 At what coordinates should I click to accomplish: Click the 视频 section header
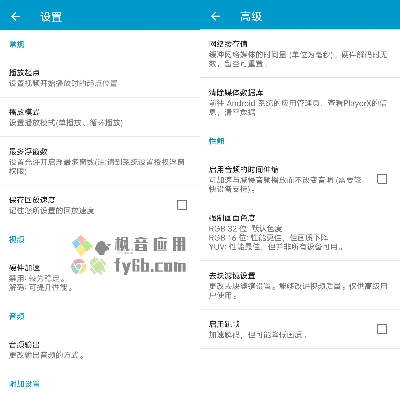point(17,239)
